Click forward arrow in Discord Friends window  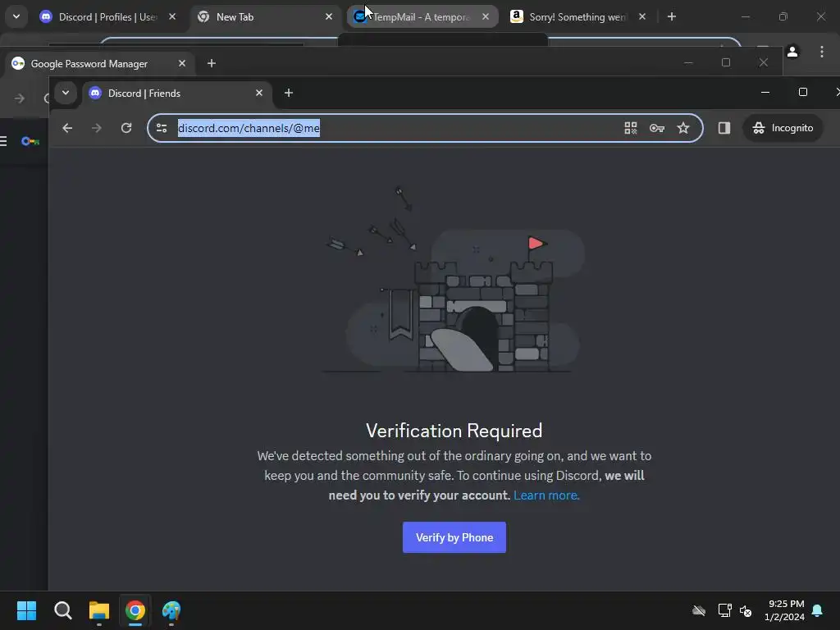[x=97, y=128]
